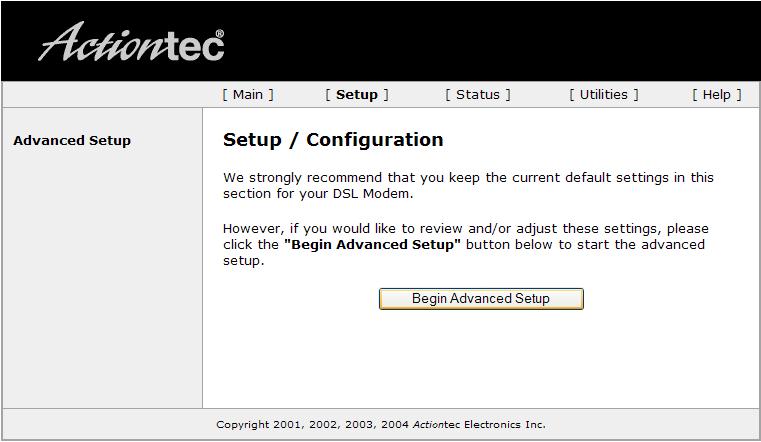Click the registered trademark symbol beside logo
Screen dimensions: 761x442
[x=219, y=33]
